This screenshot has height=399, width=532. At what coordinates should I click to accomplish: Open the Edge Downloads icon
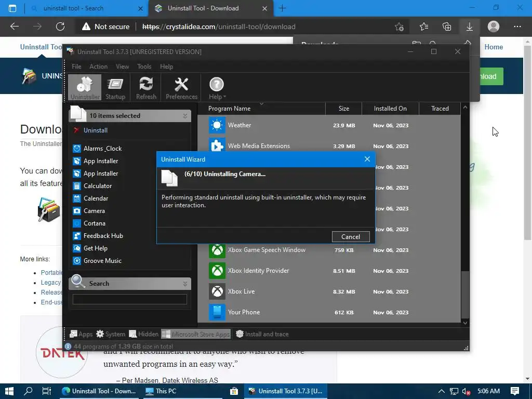tap(470, 26)
